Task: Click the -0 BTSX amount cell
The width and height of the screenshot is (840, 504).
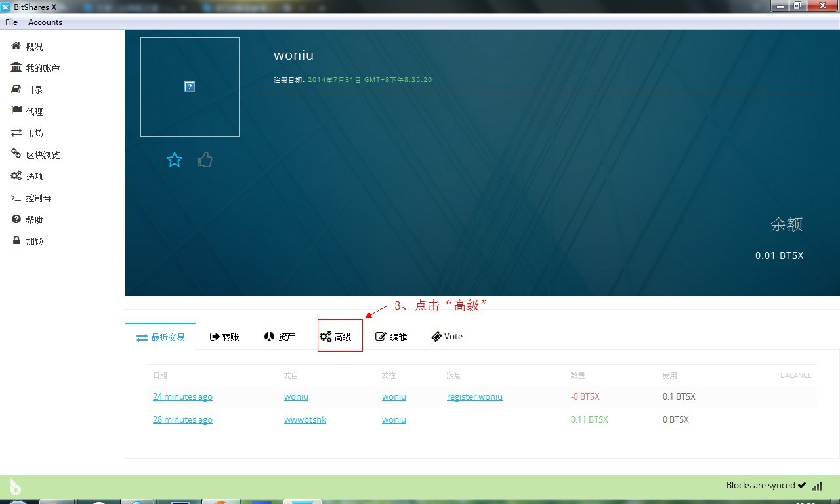Action: [585, 397]
